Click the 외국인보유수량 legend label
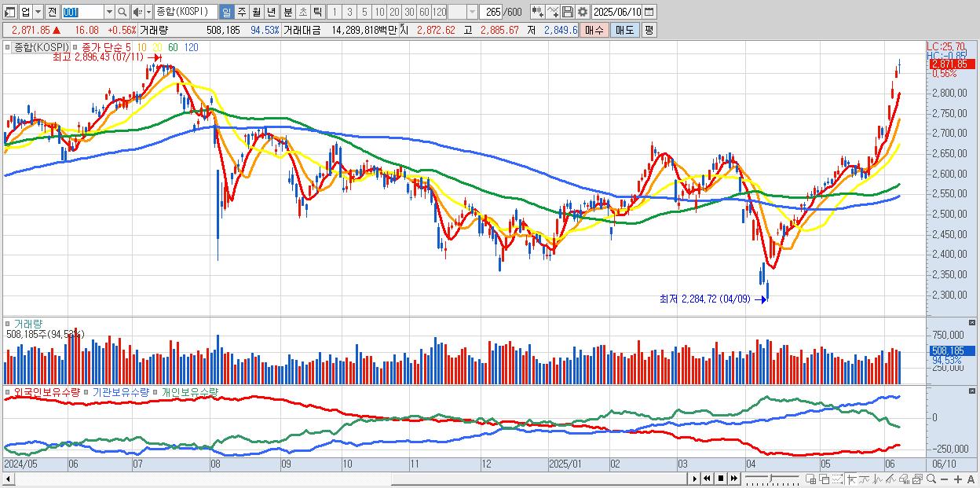Screen dimensions: 980x488 (46, 391)
